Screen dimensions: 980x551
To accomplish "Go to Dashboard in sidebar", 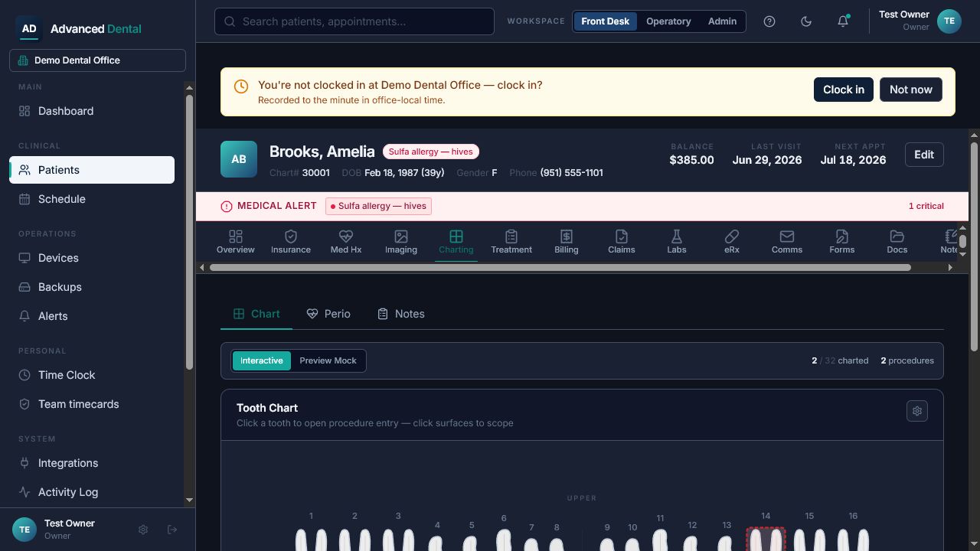I will click(x=92, y=111).
